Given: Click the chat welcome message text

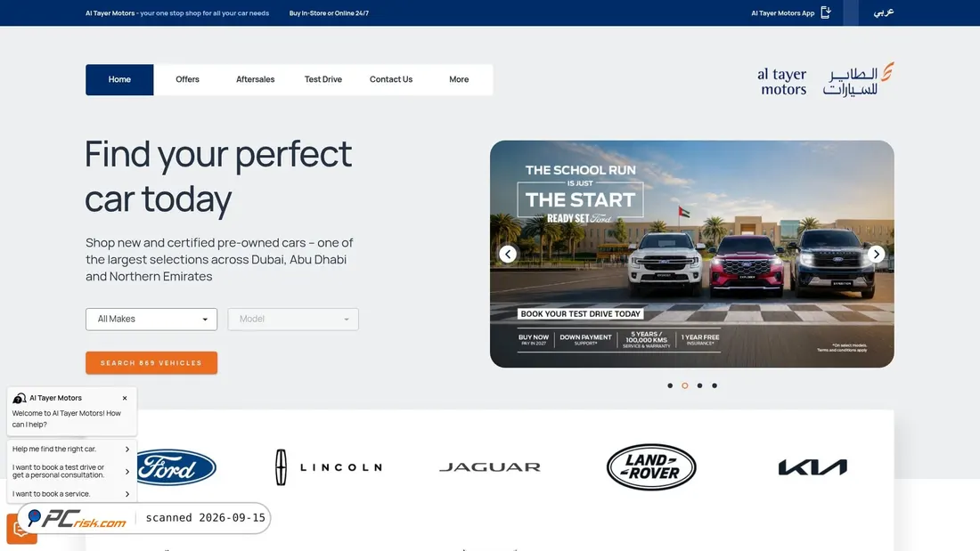Looking at the screenshot, I should point(66,418).
